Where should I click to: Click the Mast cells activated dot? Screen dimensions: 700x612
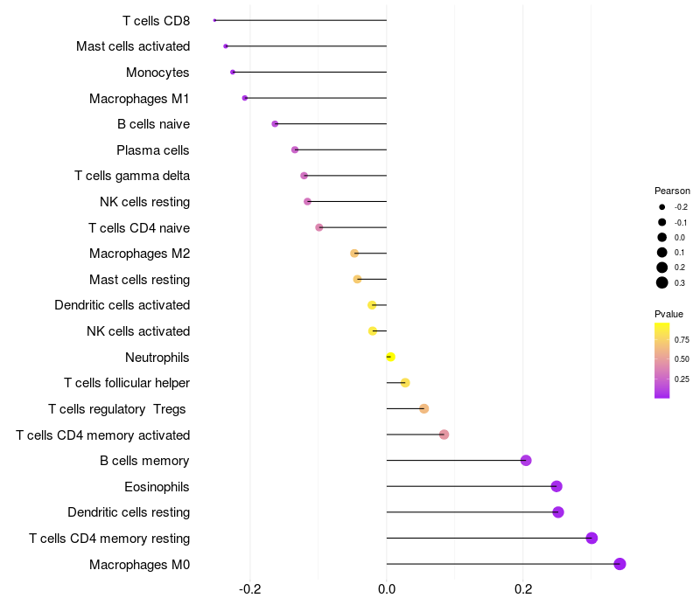(x=226, y=46)
